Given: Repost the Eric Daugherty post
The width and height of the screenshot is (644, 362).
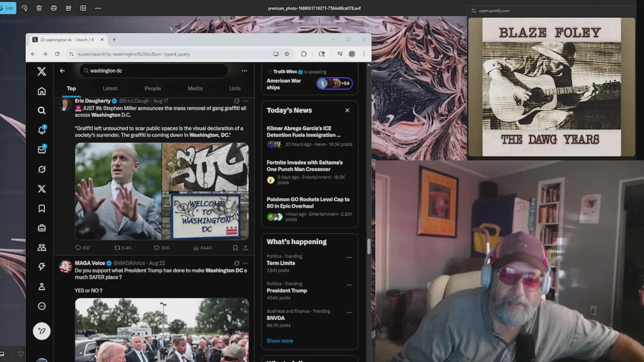Looking at the screenshot, I should [x=117, y=248].
